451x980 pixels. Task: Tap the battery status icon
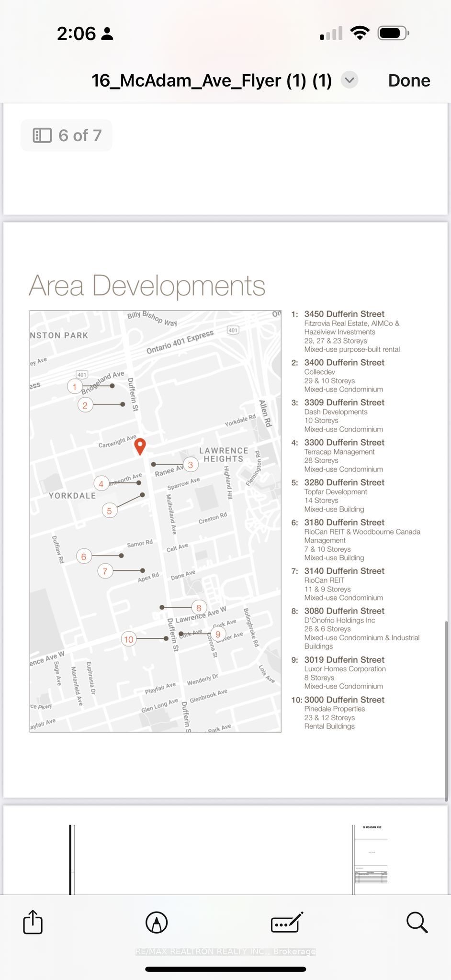393,33
